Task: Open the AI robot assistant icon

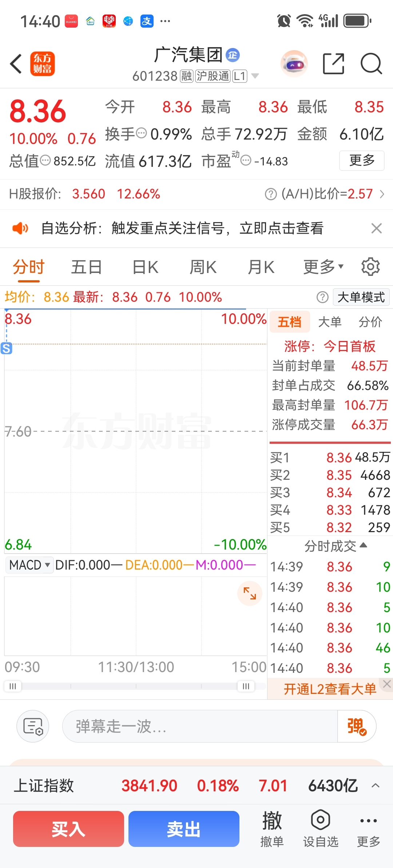Action: pos(294,64)
